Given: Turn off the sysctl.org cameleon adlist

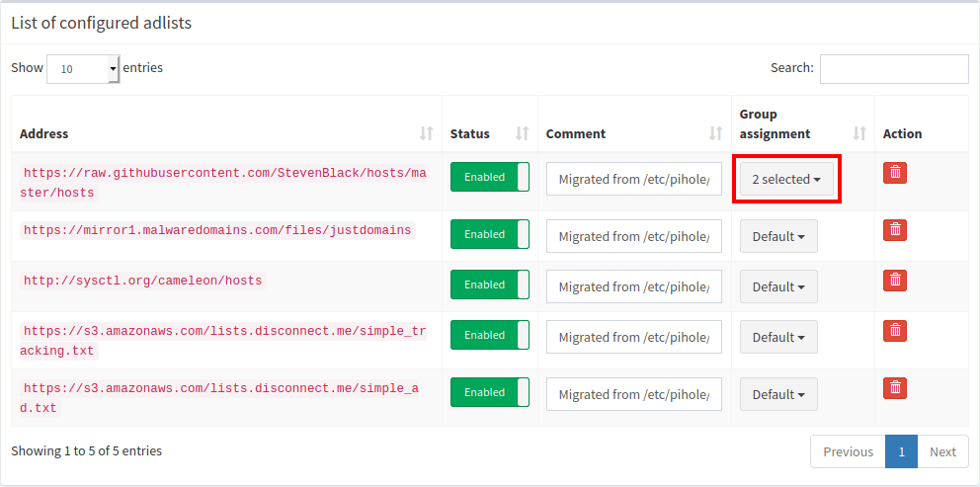Looking at the screenshot, I should [x=490, y=285].
